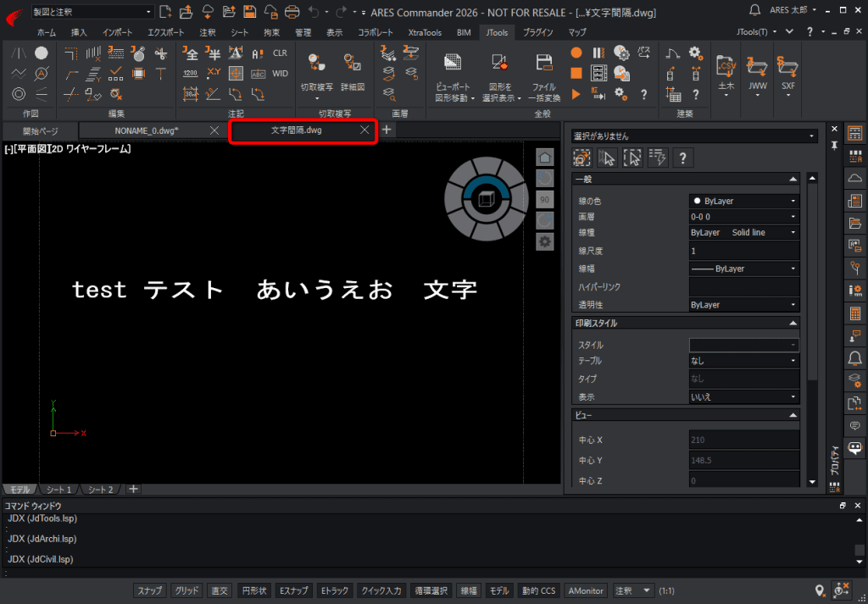Toggle Eスナップ entity snap
The width and height of the screenshot is (868, 604).
pos(294,590)
